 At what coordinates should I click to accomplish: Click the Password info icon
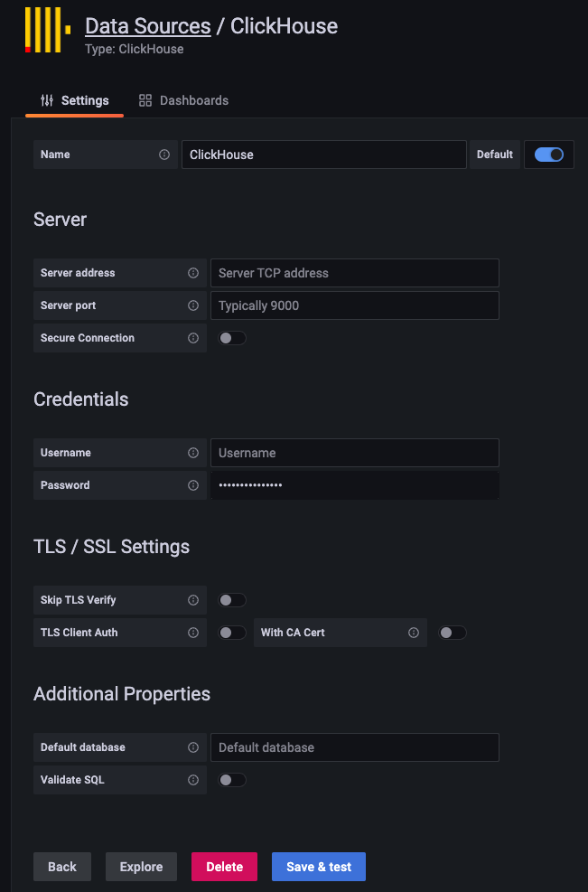click(x=193, y=485)
